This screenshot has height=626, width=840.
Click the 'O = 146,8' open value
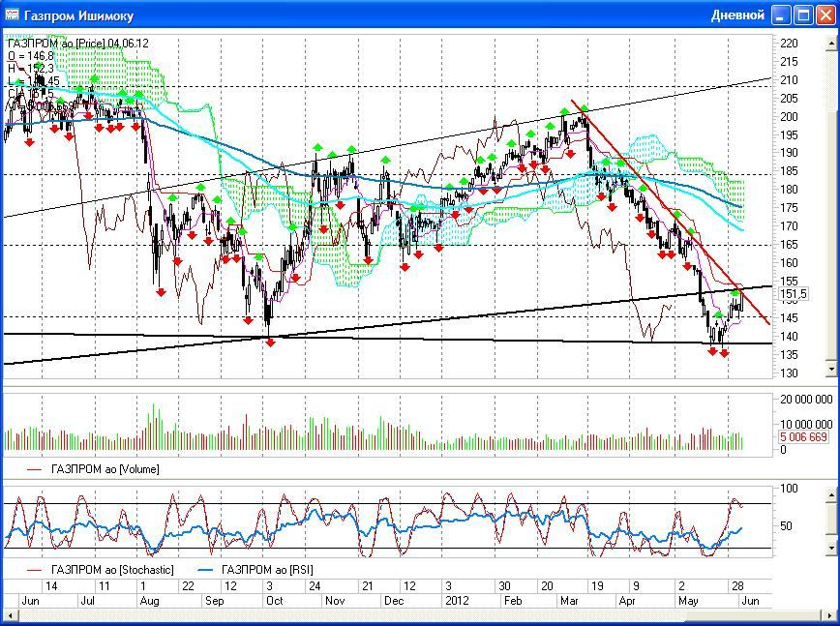[x=31, y=56]
